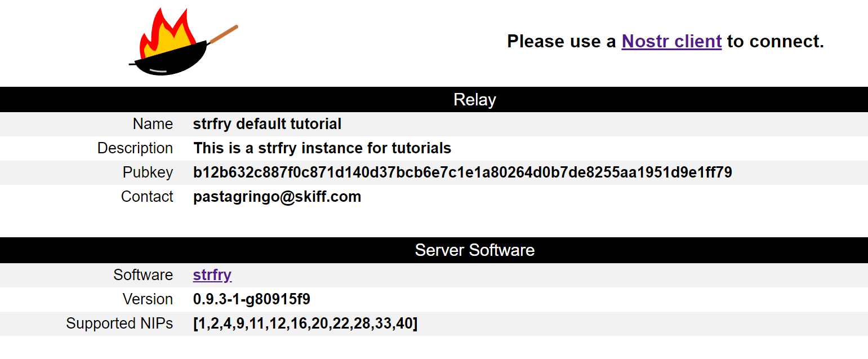Click the Server Software section header
The width and height of the screenshot is (868, 359).
[x=434, y=250]
